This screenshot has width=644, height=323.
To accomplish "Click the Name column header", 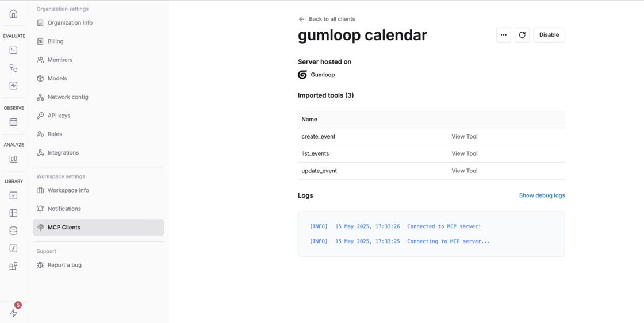I will coord(309,119).
